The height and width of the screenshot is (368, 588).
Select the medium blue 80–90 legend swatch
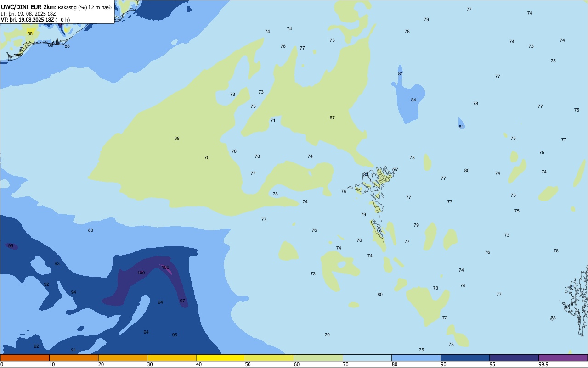416,357
